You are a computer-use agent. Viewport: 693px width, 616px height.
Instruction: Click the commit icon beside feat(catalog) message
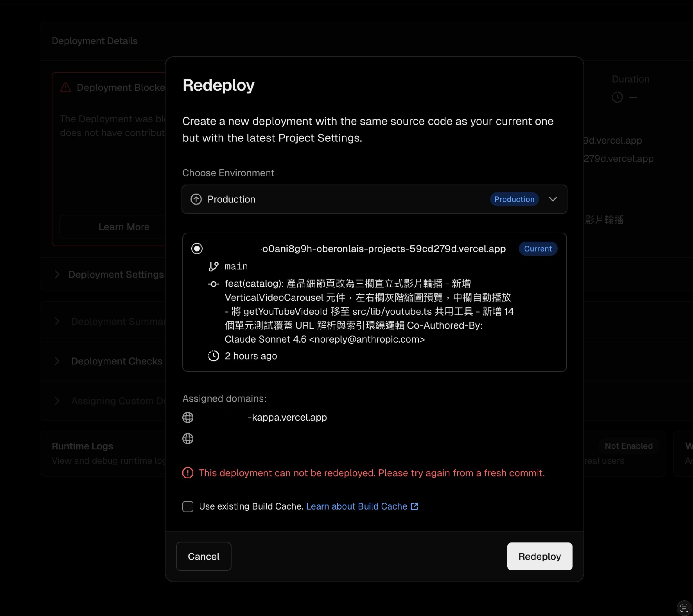[214, 284]
